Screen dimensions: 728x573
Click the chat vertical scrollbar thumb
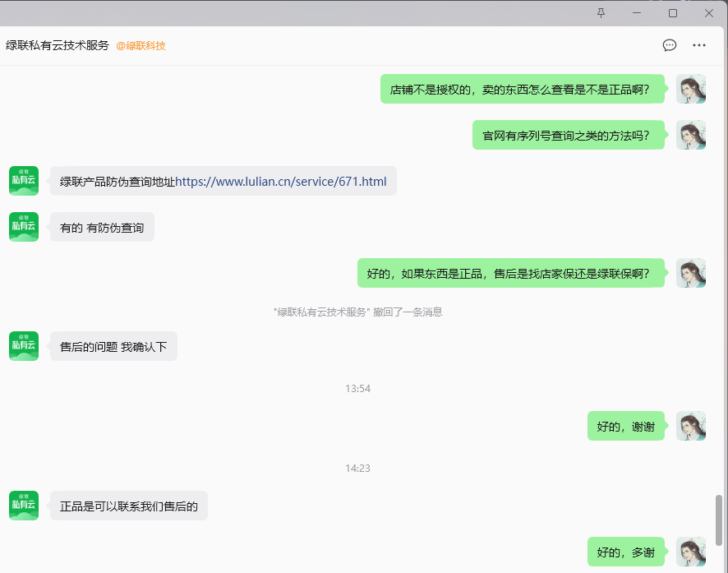point(719,520)
